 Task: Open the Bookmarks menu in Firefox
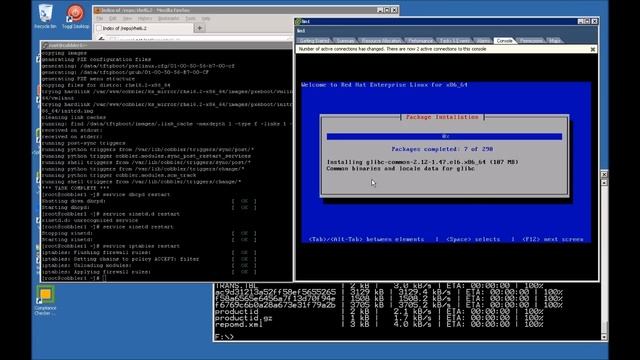click(x=168, y=18)
